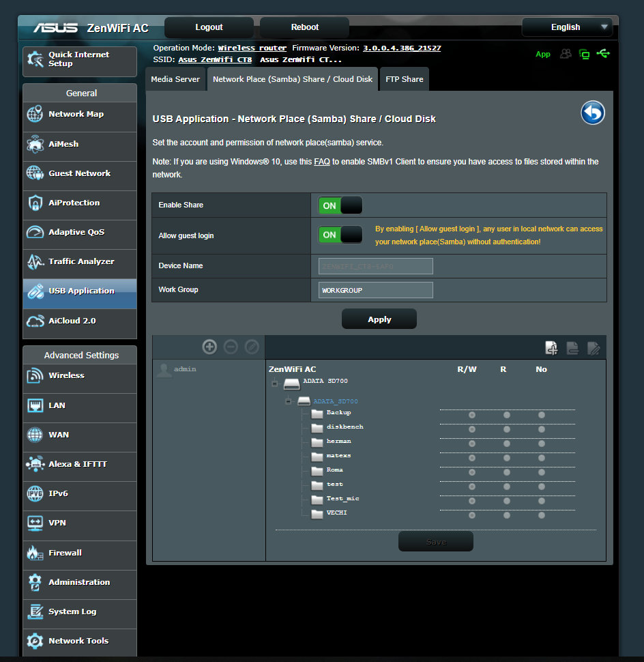Open Alexa & IFTTT icon
The image size is (644, 662).
tap(35, 464)
